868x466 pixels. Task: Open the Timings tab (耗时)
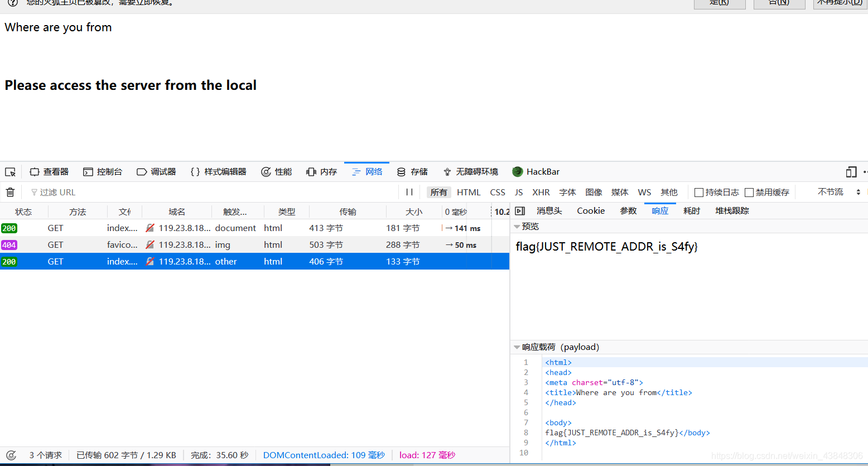click(692, 211)
